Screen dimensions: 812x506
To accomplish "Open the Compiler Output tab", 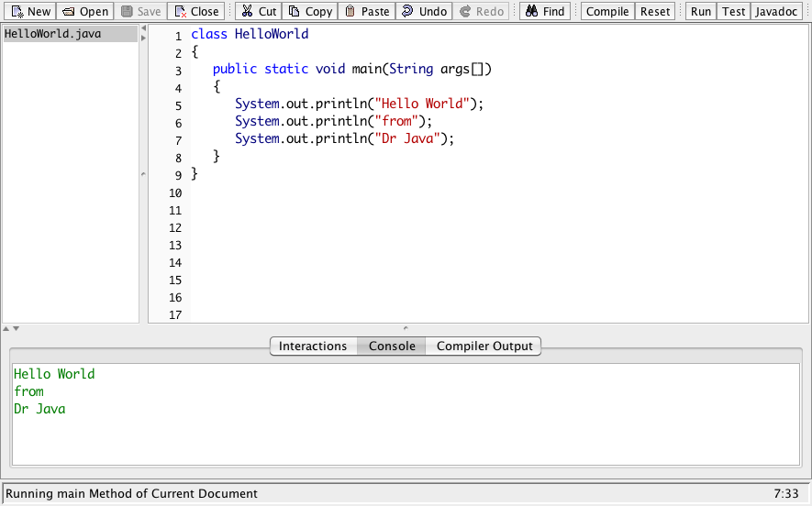I will (484, 346).
